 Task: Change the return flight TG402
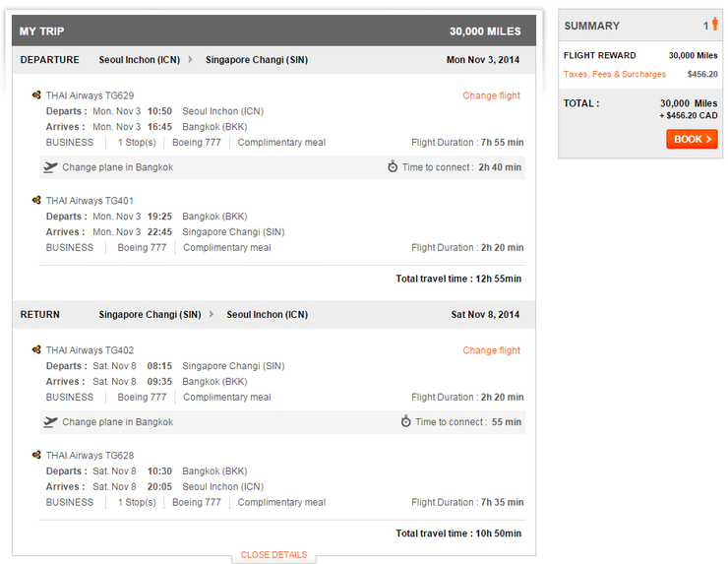pos(491,350)
